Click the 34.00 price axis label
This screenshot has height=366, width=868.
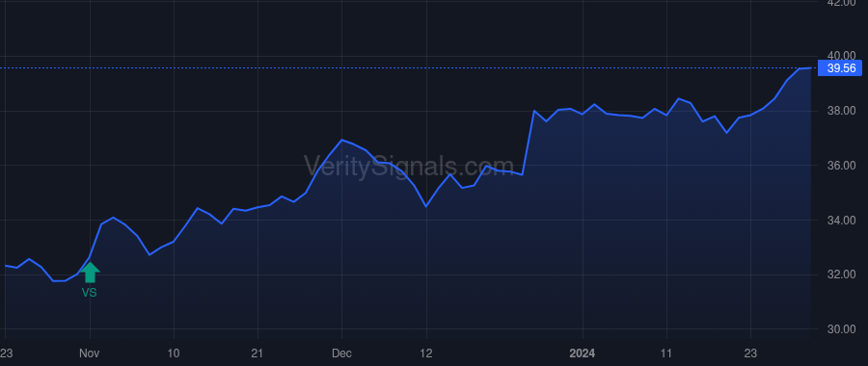pyautogui.click(x=841, y=220)
